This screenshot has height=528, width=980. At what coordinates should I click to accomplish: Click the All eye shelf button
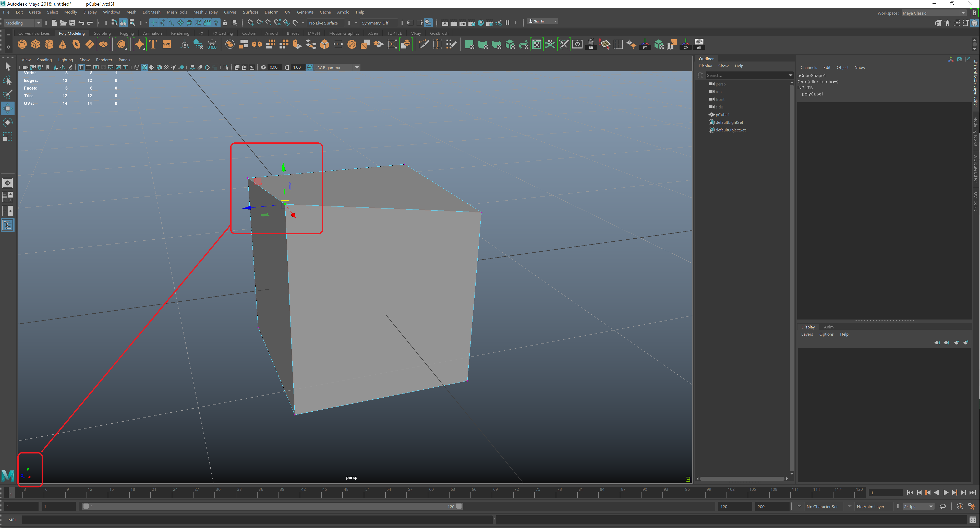pos(699,44)
